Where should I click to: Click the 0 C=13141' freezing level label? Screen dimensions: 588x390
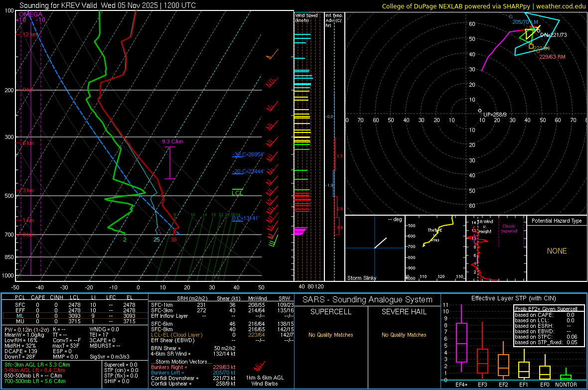pyautogui.click(x=246, y=218)
